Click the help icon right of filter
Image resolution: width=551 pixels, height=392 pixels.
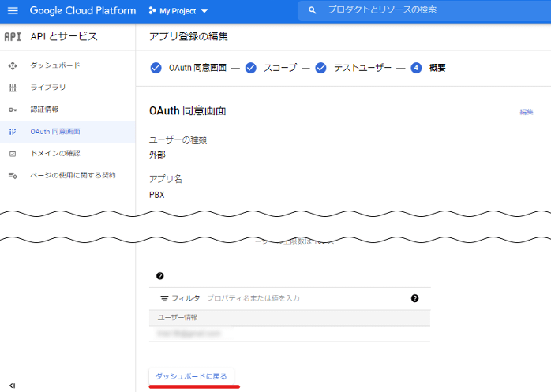[414, 298]
